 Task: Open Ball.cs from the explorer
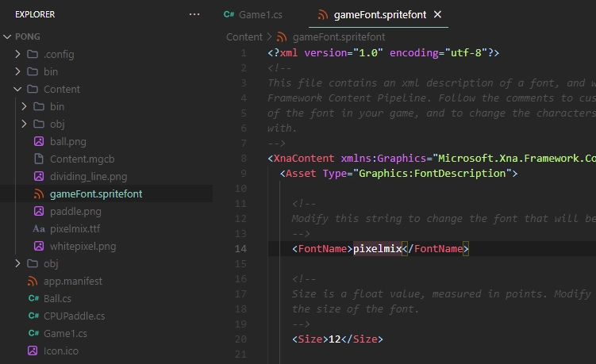[x=57, y=298]
